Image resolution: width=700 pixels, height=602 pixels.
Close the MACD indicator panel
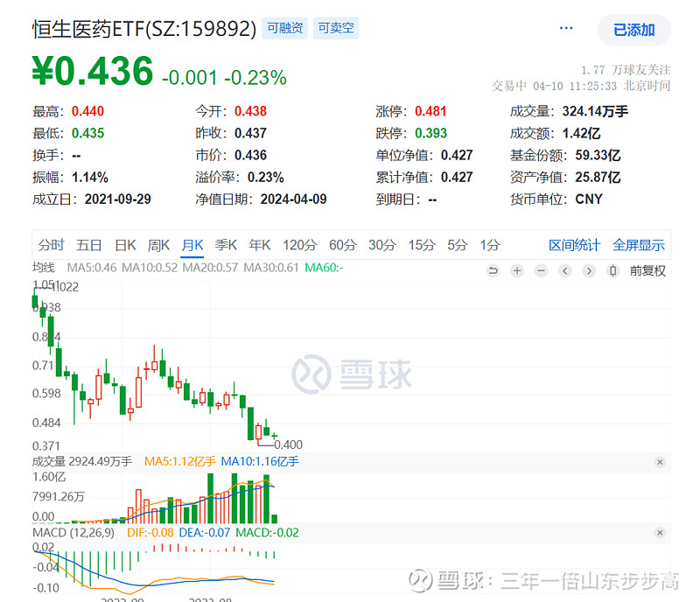pos(660,533)
